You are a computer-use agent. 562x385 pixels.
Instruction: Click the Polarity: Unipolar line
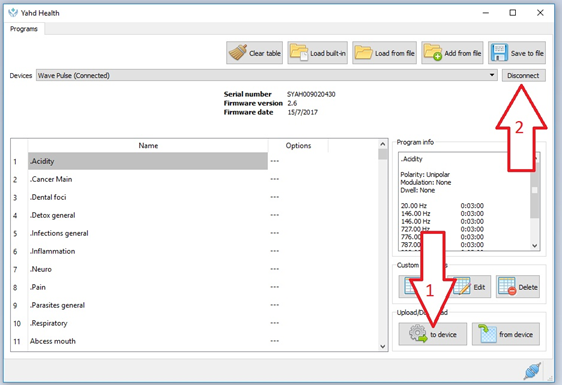425,175
